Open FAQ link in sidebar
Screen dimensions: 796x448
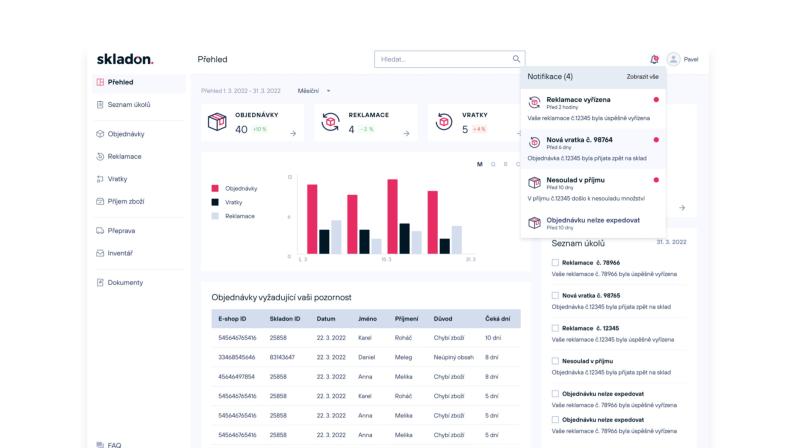click(x=114, y=445)
